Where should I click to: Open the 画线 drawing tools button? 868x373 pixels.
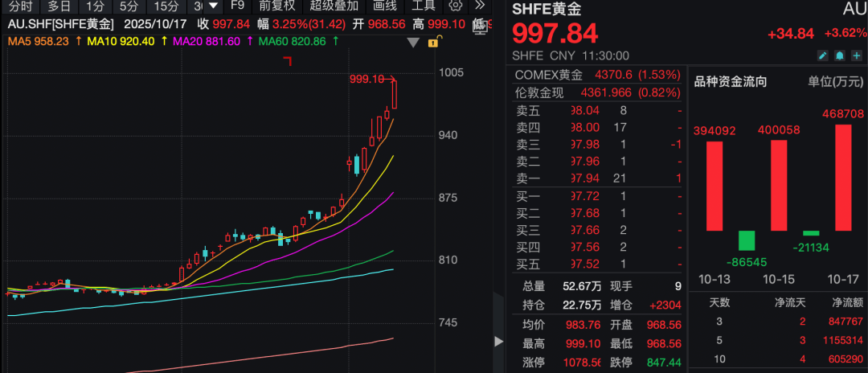(x=386, y=6)
